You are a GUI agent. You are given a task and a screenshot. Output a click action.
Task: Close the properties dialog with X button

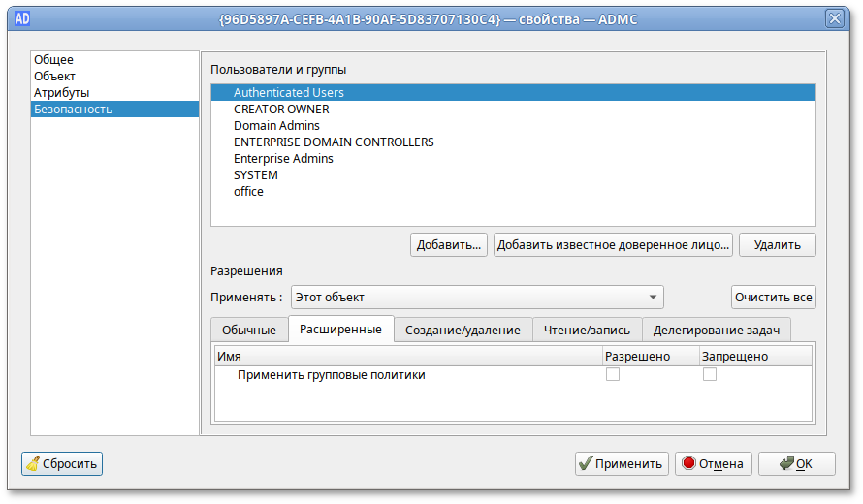pos(834,19)
